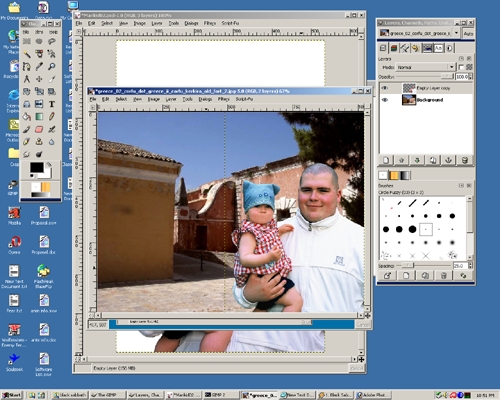Select the Text tool in the toolbox
The height and width of the screenshot is (400, 500).
(52, 104)
